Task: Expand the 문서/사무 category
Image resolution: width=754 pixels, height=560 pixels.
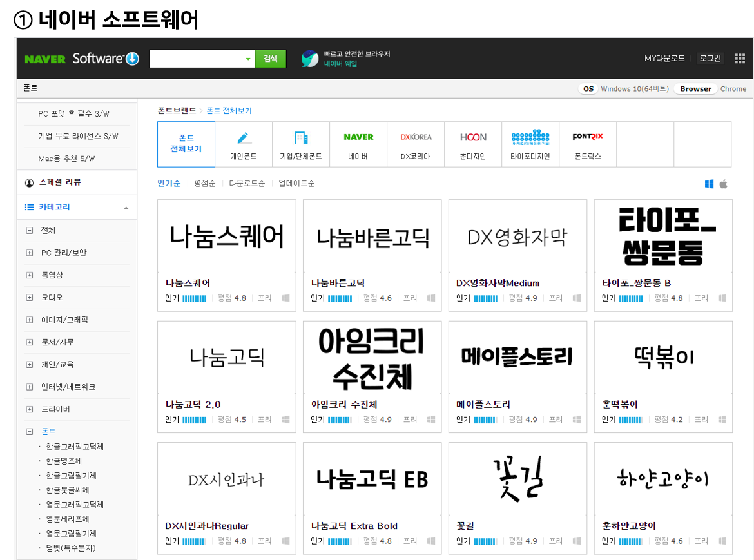Action: pos(30,342)
